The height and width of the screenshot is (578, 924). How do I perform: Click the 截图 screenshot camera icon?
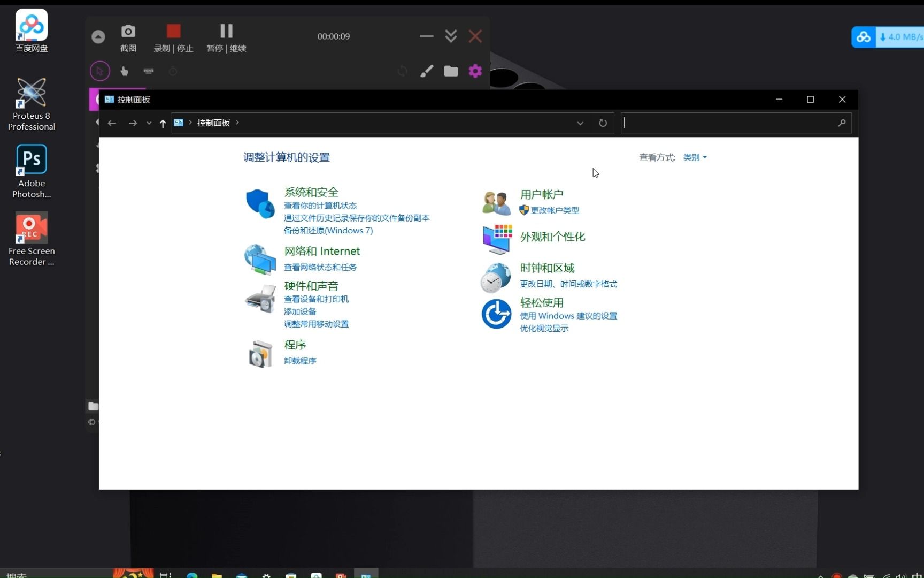tap(128, 31)
